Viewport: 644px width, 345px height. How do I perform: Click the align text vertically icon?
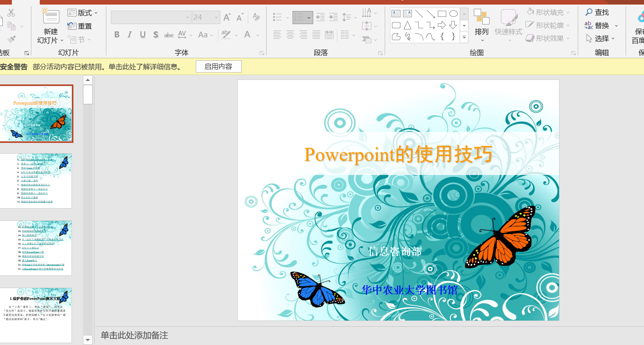[x=367, y=26]
